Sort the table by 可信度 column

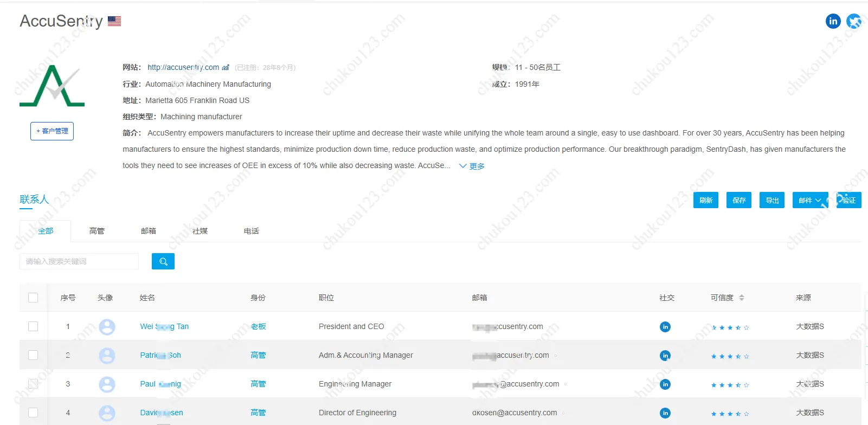(741, 298)
